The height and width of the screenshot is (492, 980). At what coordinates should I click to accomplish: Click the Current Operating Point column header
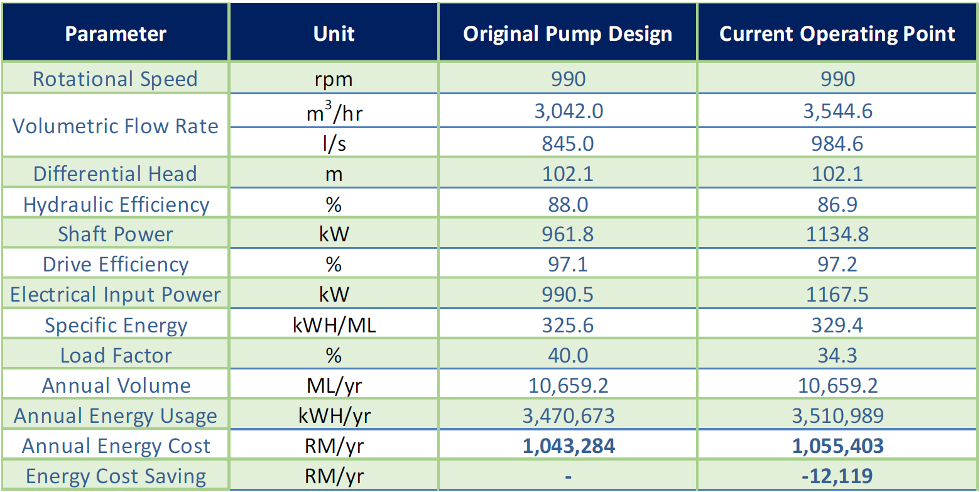pyautogui.click(x=837, y=33)
